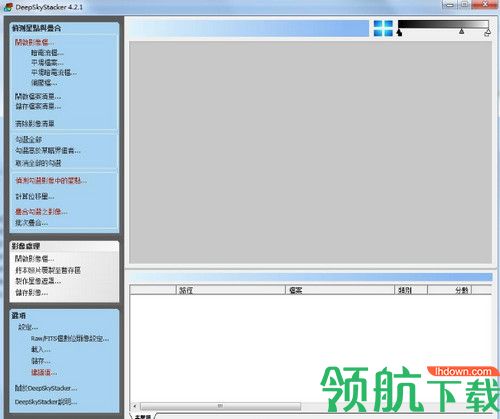The height and width of the screenshot is (419, 500).
Task: Click the horizontal scrollbar left arrow
Action: click(x=135, y=406)
